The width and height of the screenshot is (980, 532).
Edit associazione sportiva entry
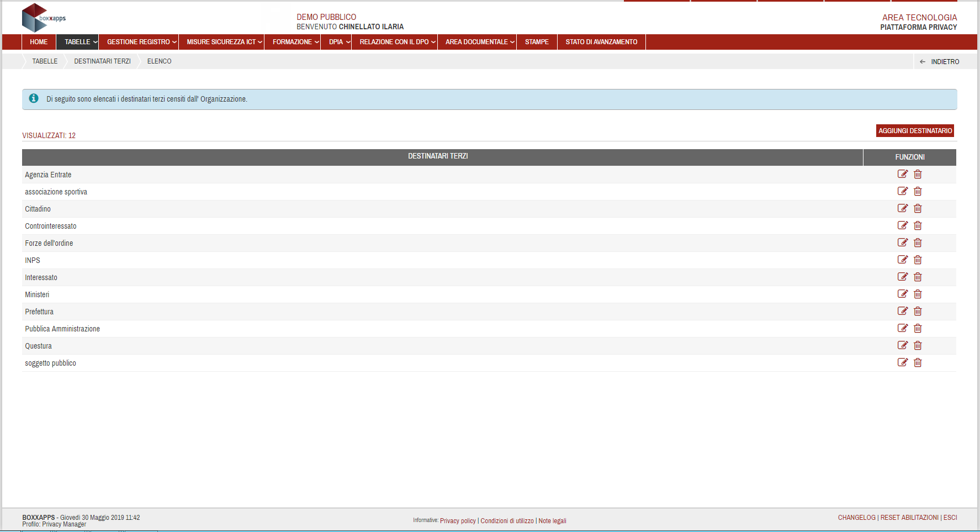point(903,191)
